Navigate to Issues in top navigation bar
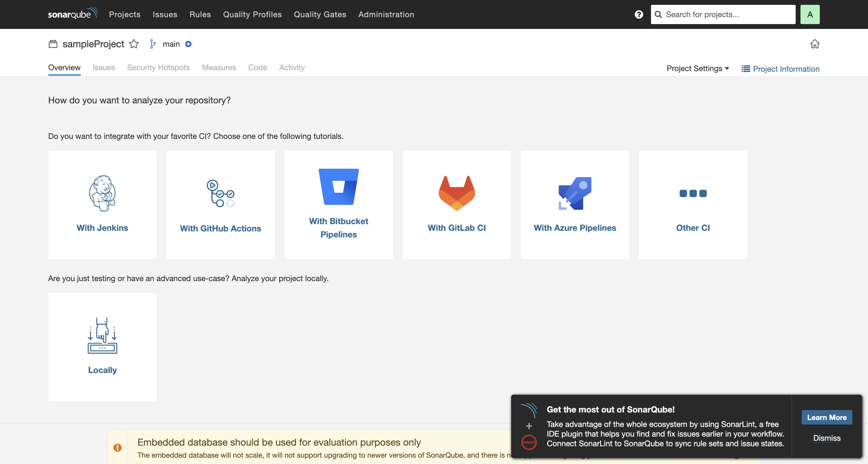The height and width of the screenshot is (464, 868). point(165,14)
